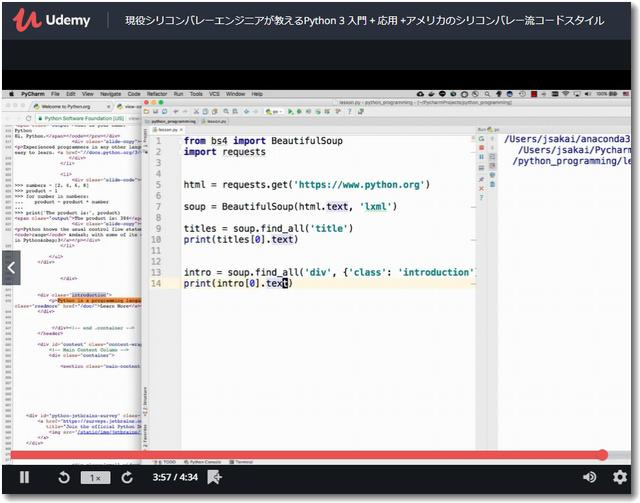Add a bookmark at the current time
This screenshot has height=503, width=640.
tap(214, 478)
